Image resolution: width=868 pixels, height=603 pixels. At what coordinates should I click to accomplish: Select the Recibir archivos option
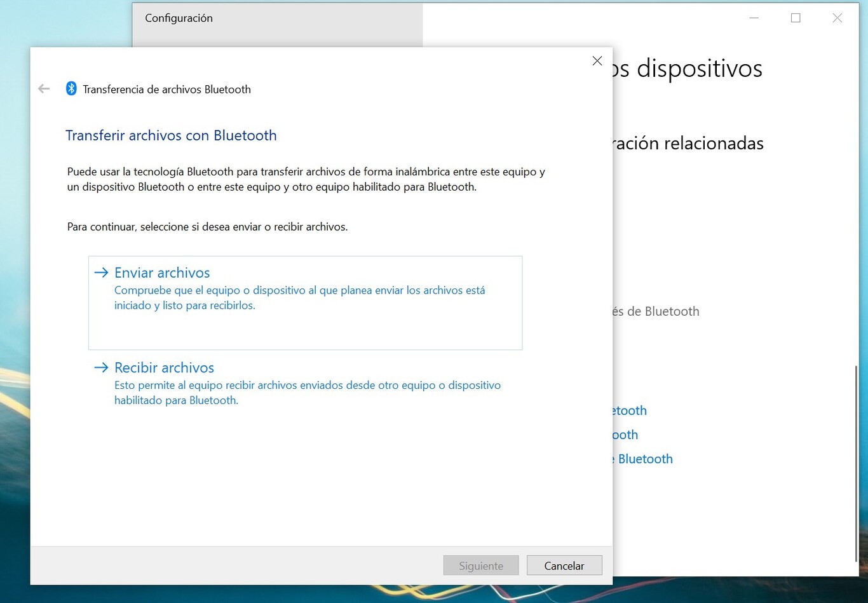click(x=164, y=367)
